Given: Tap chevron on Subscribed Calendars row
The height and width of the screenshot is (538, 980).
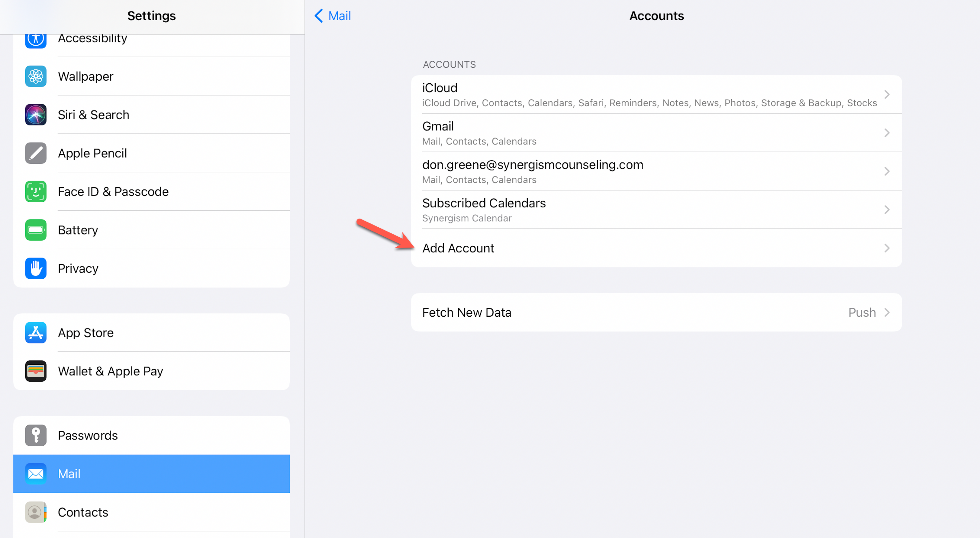Looking at the screenshot, I should pos(887,210).
